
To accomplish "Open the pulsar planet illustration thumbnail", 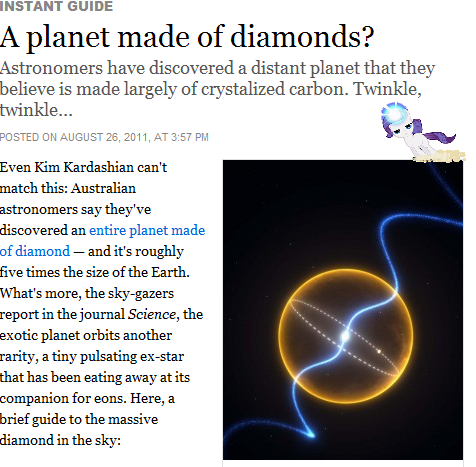I will click(343, 310).
